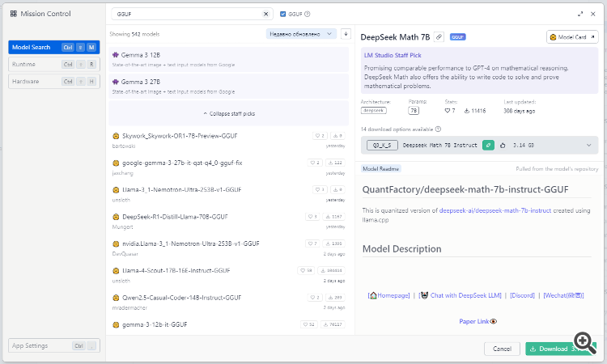The width and height of the screenshot is (607, 364).
Task: Click likes badge on Llama-4-Scout row
Action: pos(306,270)
